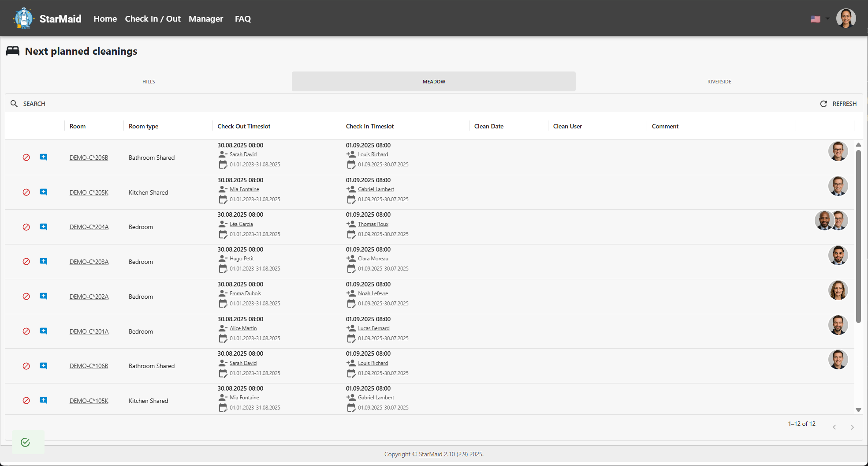This screenshot has width=868, height=466.
Task: Click the cleaner avatar in the DEMO-C*202A row
Action: (838, 290)
